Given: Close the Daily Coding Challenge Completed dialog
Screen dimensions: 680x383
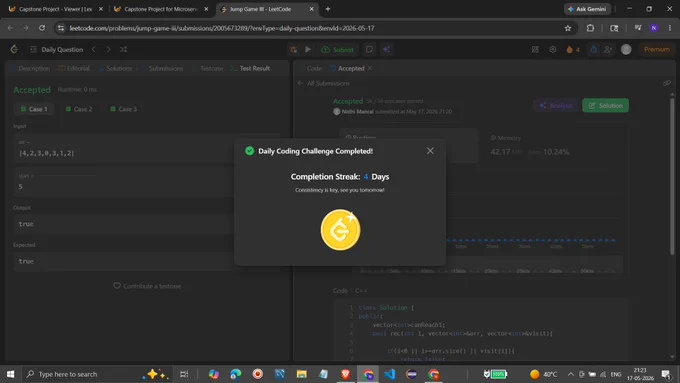Looking at the screenshot, I should click(430, 151).
